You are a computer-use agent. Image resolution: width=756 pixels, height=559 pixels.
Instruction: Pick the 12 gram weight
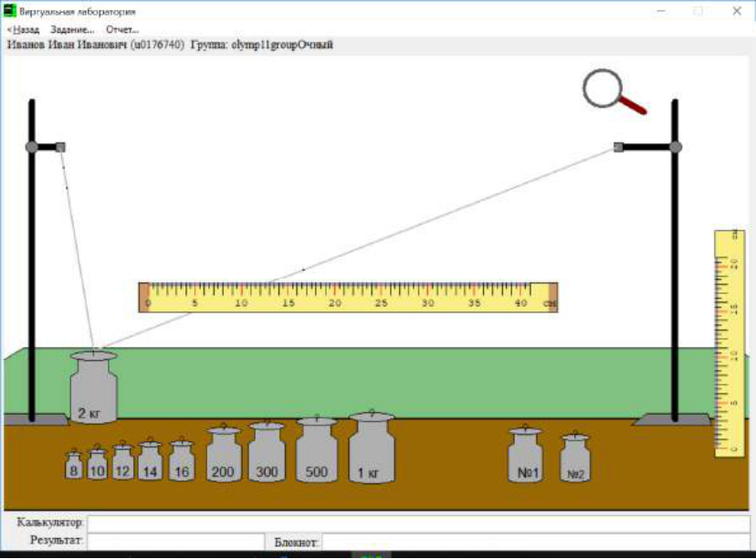(x=122, y=460)
